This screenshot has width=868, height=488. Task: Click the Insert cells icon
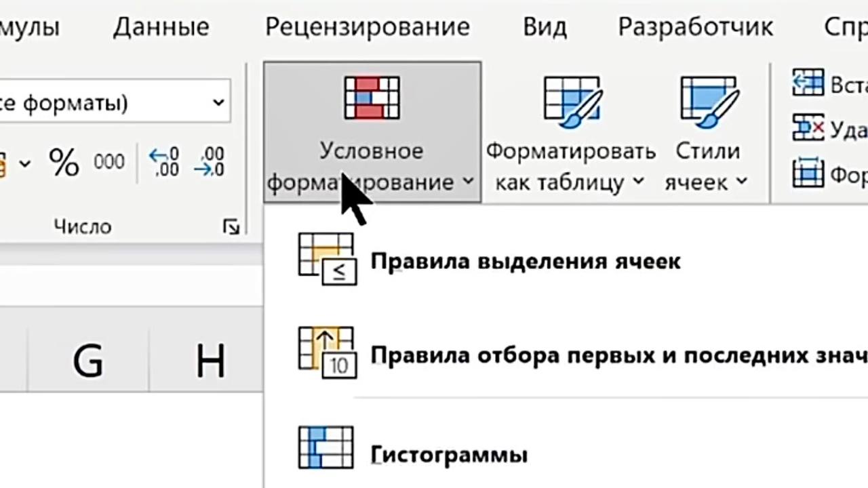click(808, 83)
